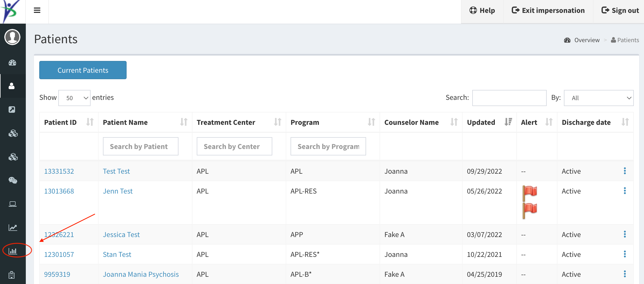Click the Current Patients button
Viewport: 644px width, 284px height.
83,70
